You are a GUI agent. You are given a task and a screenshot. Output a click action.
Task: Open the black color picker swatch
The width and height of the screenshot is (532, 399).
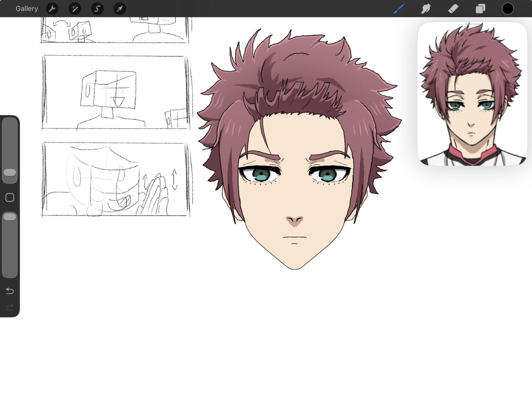point(508,8)
